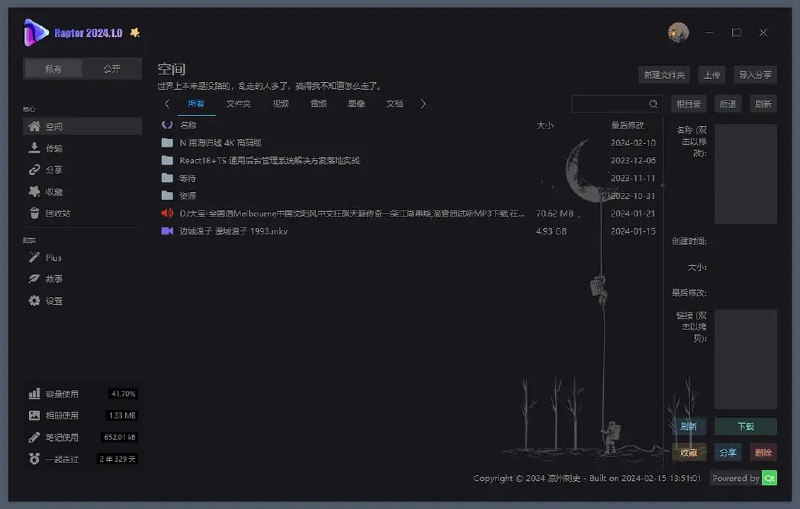Click the user avatar in title bar

pyautogui.click(x=678, y=33)
